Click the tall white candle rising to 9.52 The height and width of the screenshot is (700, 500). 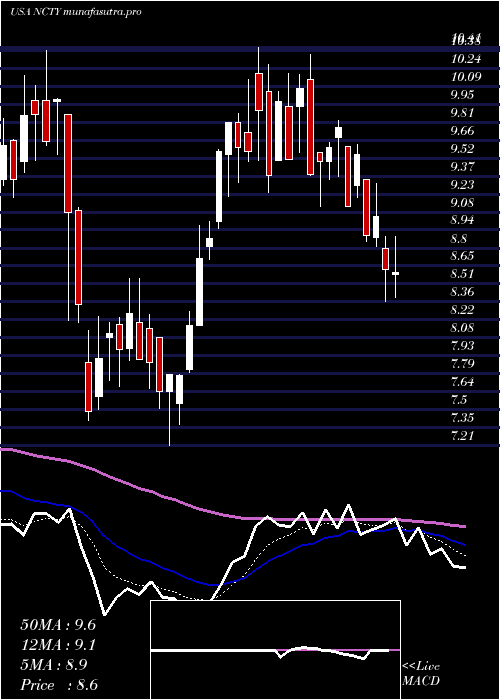[x=219, y=186]
